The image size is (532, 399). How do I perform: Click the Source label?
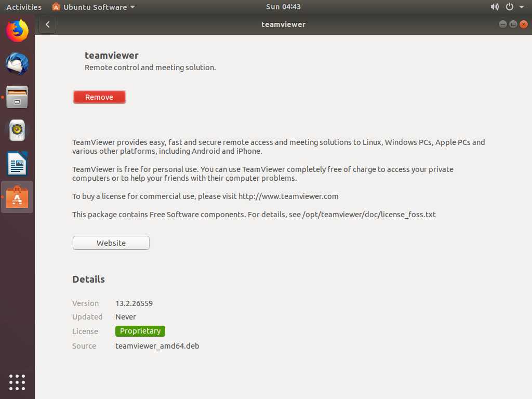click(84, 346)
